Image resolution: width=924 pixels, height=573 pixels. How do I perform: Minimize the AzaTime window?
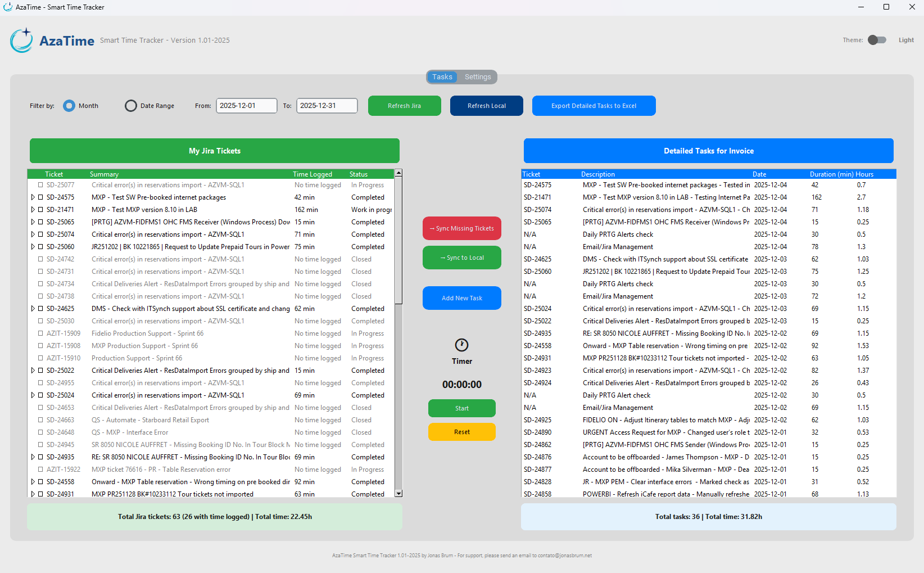(x=860, y=7)
